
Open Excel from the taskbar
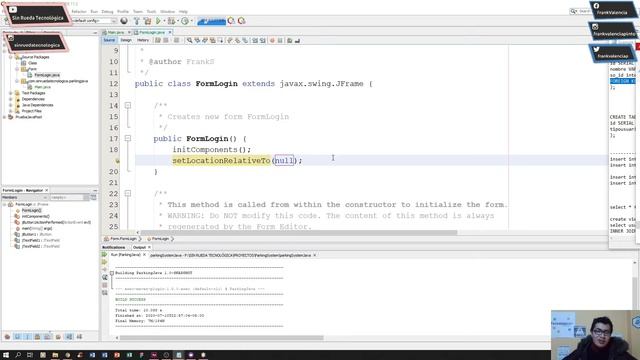129,355
